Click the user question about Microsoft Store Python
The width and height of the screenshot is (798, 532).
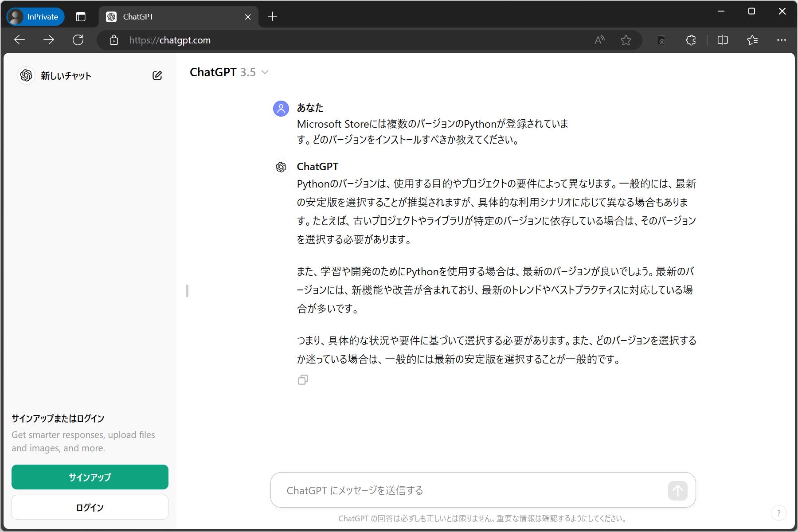pos(432,132)
